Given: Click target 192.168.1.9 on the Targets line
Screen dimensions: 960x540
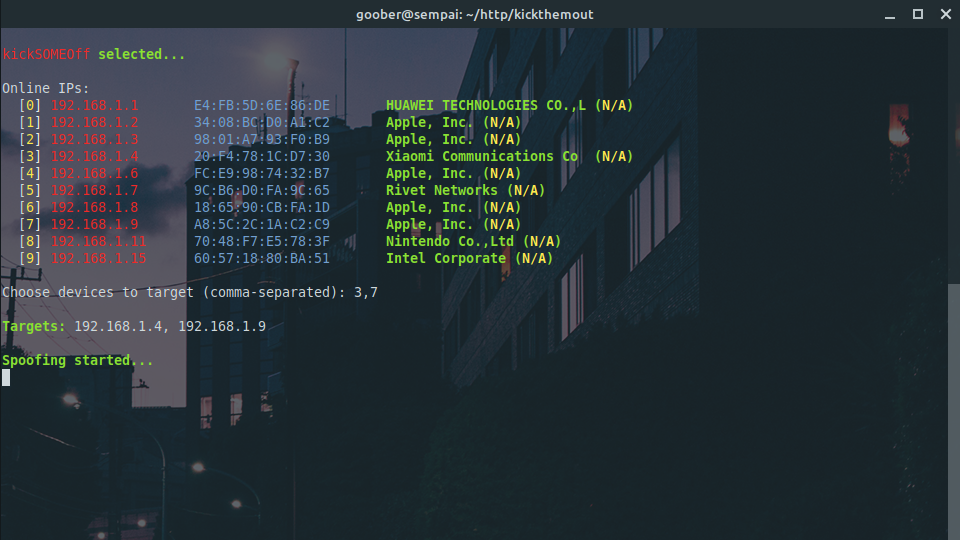Looking at the screenshot, I should coord(222,326).
